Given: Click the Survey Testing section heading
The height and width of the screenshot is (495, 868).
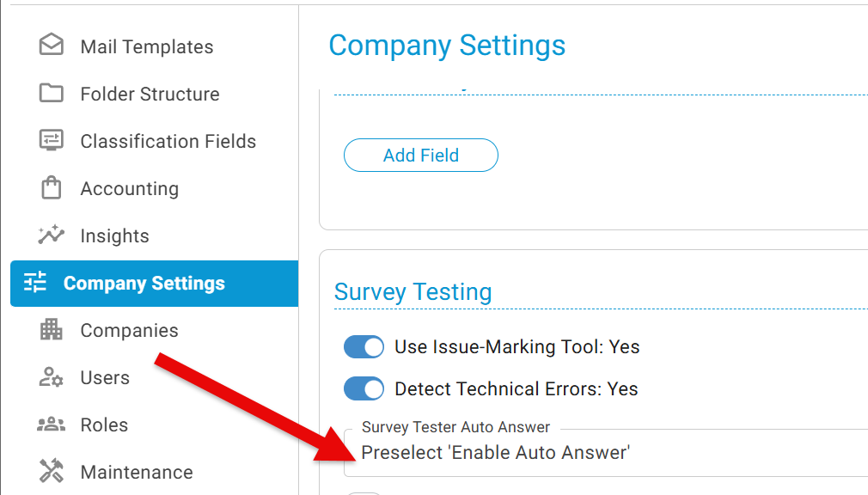Looking at the screenshot, I should pyautogui.click(x=413, y=292).
